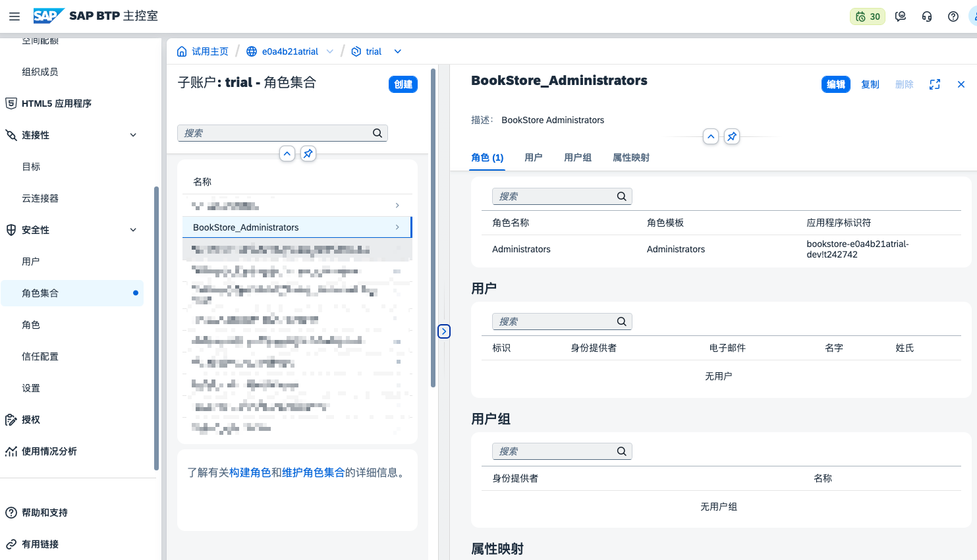Switch to the 用户组 tab
977x560 pixels.
[x=578, y=157]
